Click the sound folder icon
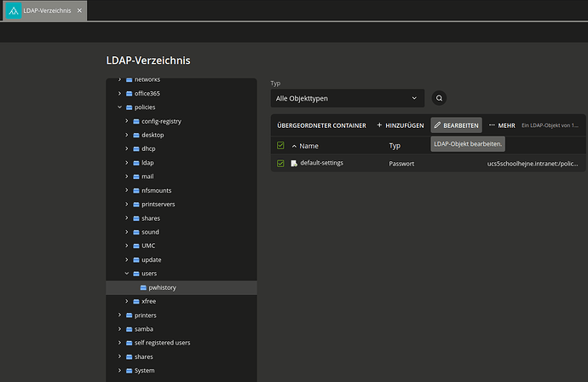The image size is (588, 382). (x=136, y=232)
